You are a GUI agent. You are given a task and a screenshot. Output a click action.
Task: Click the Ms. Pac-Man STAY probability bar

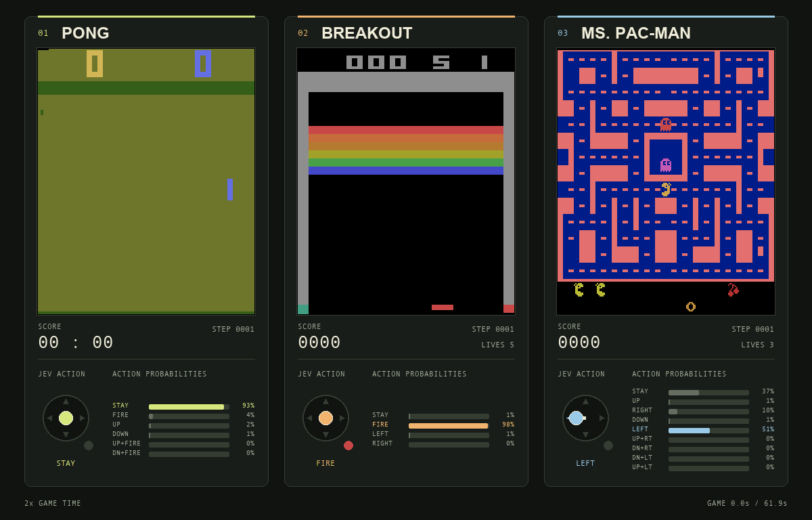click(x=708, y=393)
